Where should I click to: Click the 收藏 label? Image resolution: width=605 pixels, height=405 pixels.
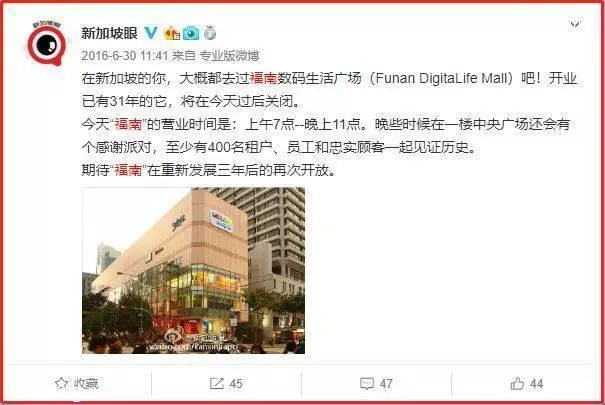tap(86, 383)
